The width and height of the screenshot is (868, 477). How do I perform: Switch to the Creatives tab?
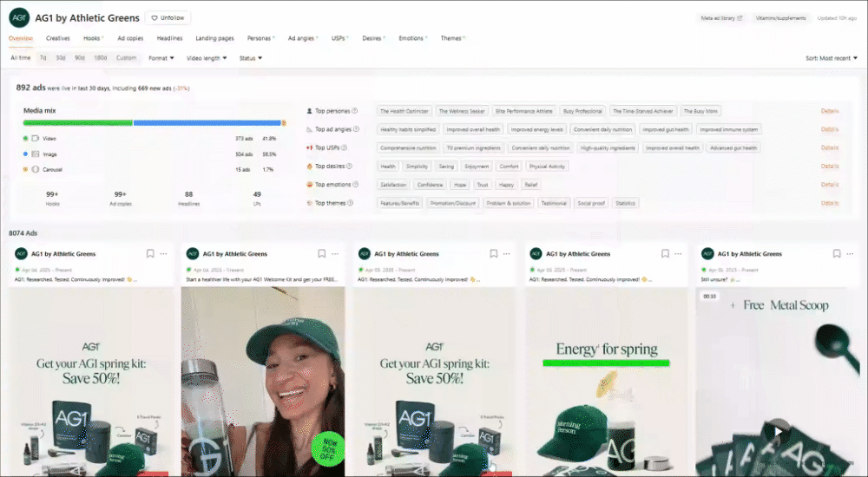[x=57, y=38]
